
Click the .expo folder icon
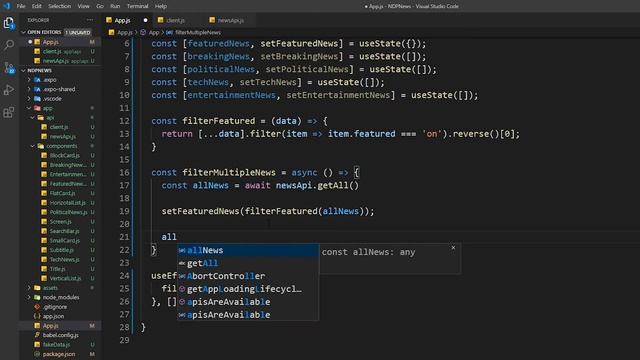pos(38,80)
